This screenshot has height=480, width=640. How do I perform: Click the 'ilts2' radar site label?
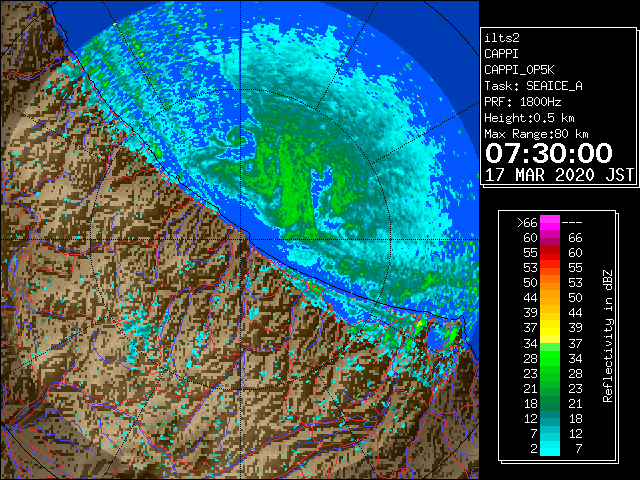coord(502,38)
